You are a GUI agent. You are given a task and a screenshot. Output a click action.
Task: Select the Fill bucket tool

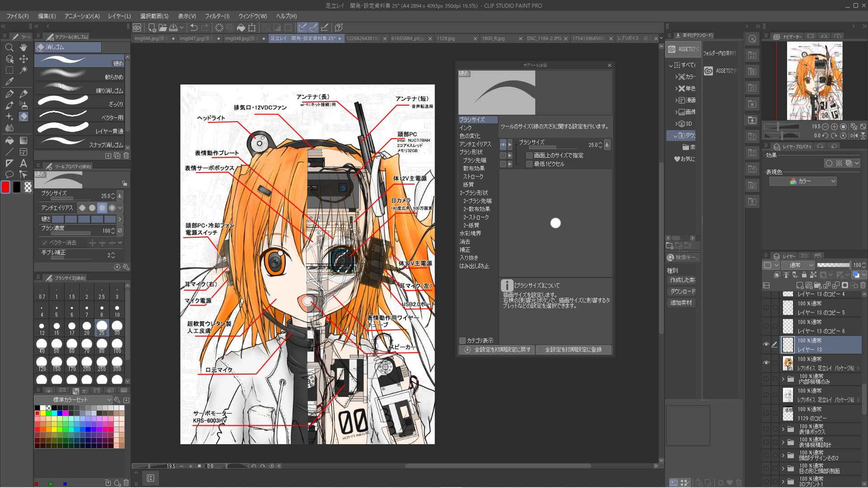[9, 141]
